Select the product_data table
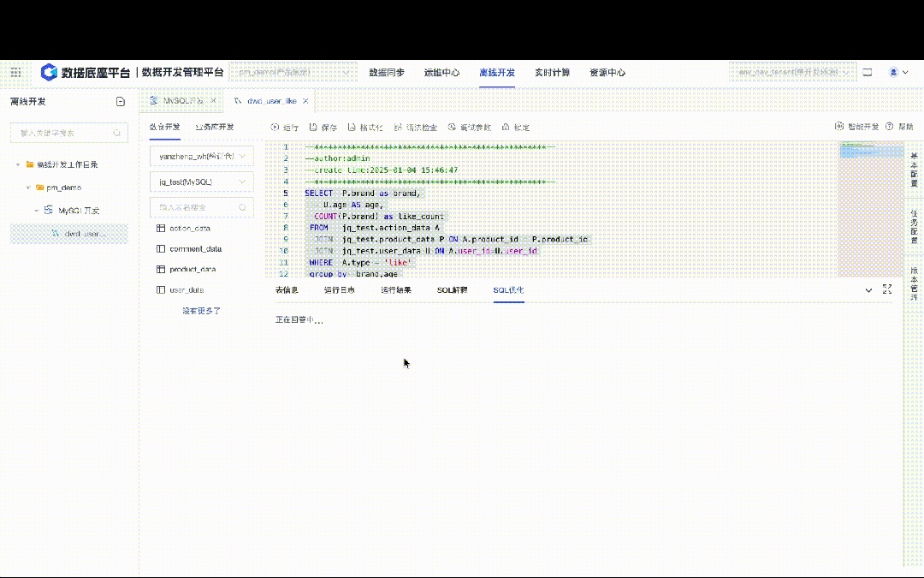The image size is (924, 578). tap(192, 270)
